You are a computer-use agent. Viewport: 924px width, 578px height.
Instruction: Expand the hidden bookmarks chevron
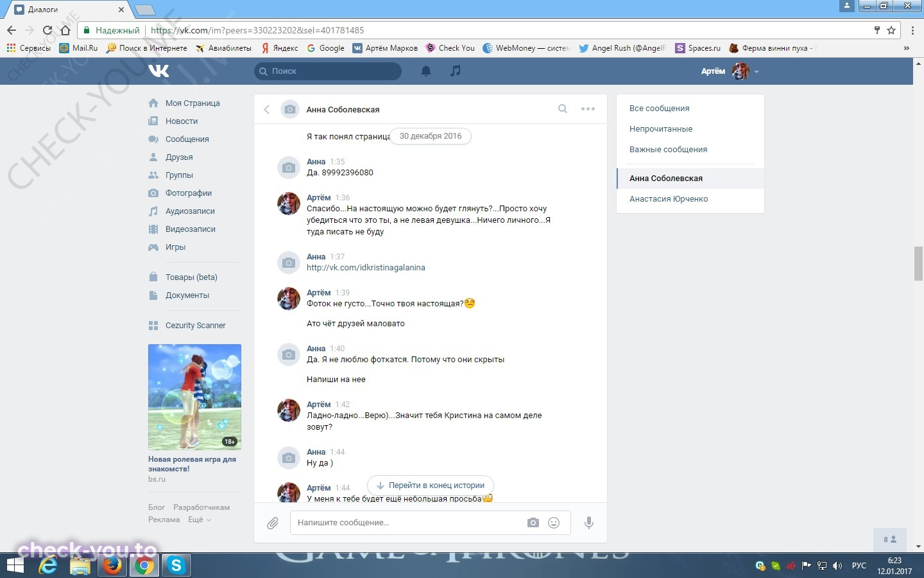[907, 48]
